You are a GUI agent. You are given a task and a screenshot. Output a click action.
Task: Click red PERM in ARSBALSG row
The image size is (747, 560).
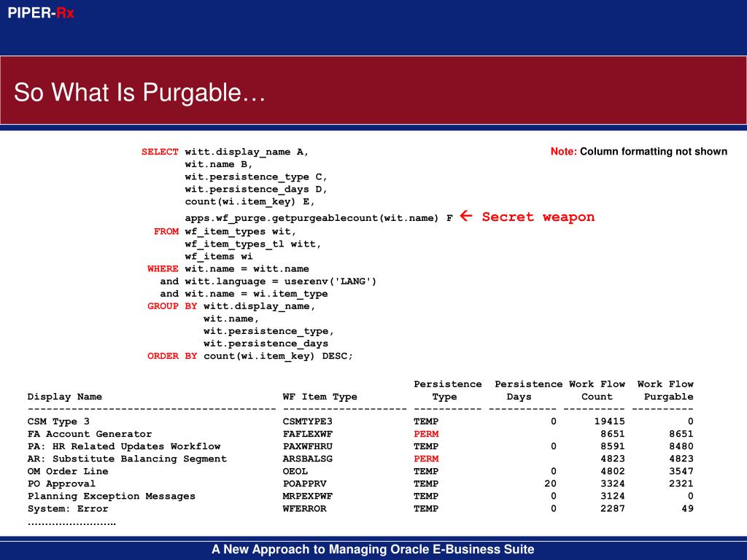coord(426,459)
